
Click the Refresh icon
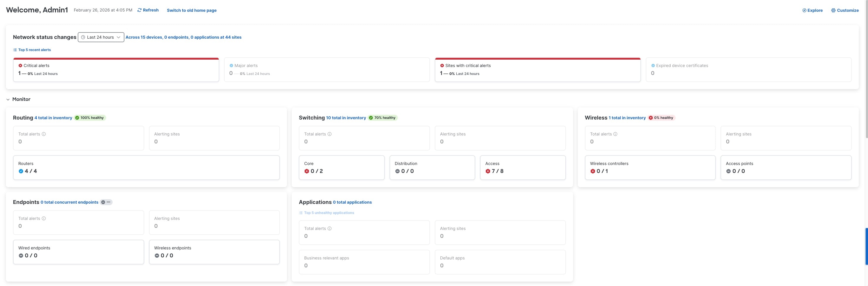pos(139,10)
